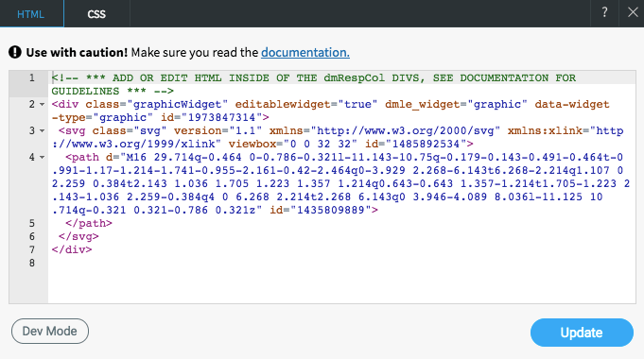Select line number 8 in the gutter
Image resolution: width=644 pixels, height=359 pixels.
(x=31, y=263)
